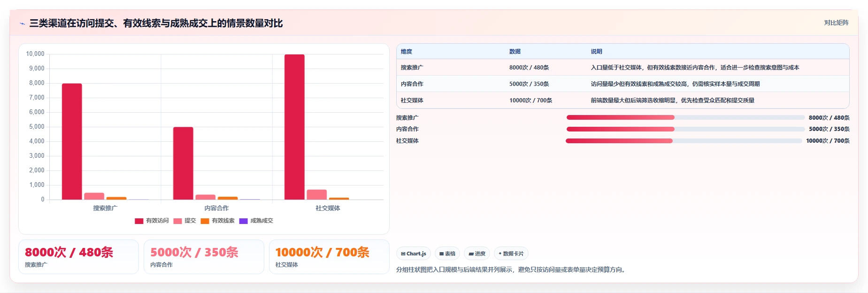Click the 搜索推广 progress bar
Screen dimensions: 868x293
(685, 117)
